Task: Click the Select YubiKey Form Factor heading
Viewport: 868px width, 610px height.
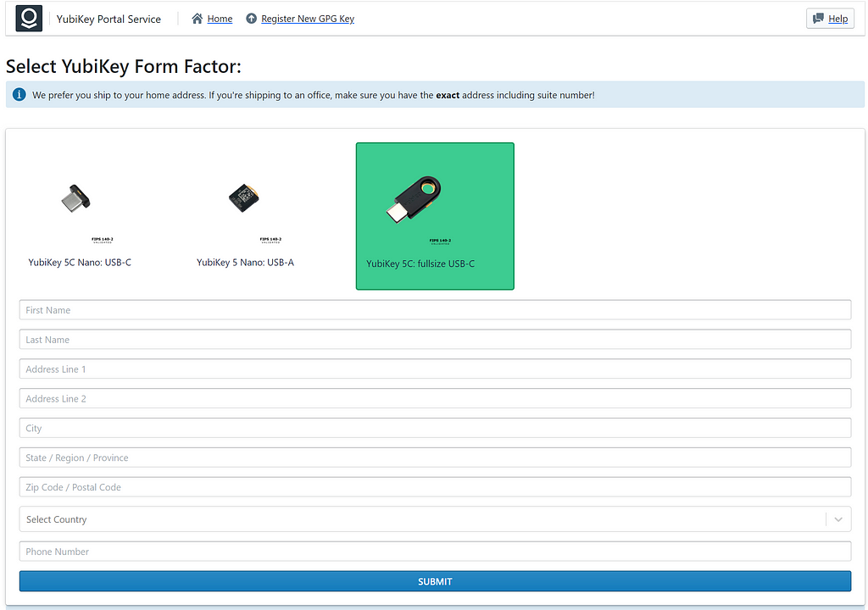Action: coord(124,66)
